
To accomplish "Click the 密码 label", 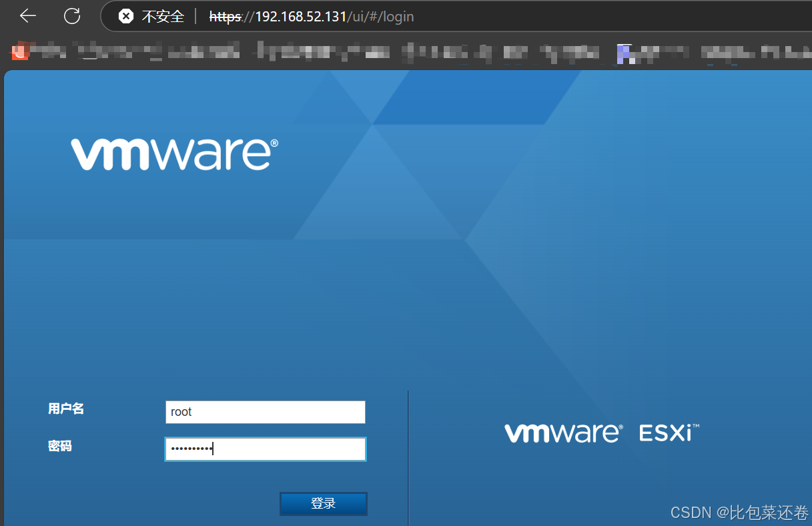I will [x=60, y=446].
